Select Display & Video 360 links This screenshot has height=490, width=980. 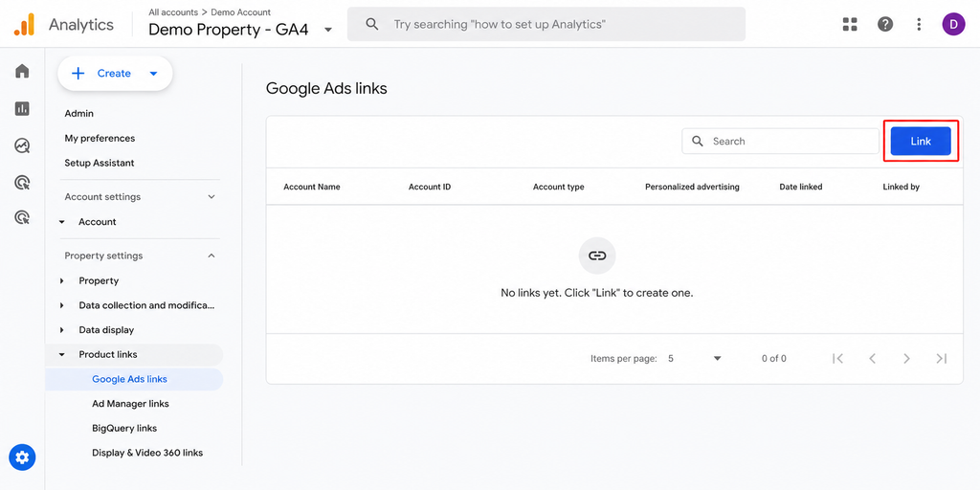(147, 453)
